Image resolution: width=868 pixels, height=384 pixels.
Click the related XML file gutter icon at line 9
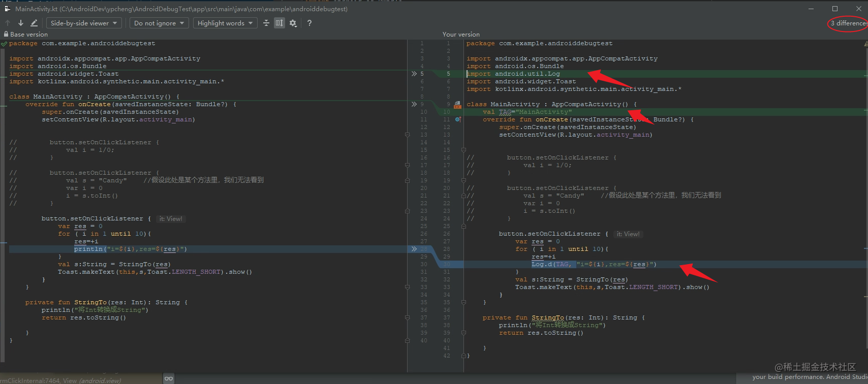click(x=457, y=105)
